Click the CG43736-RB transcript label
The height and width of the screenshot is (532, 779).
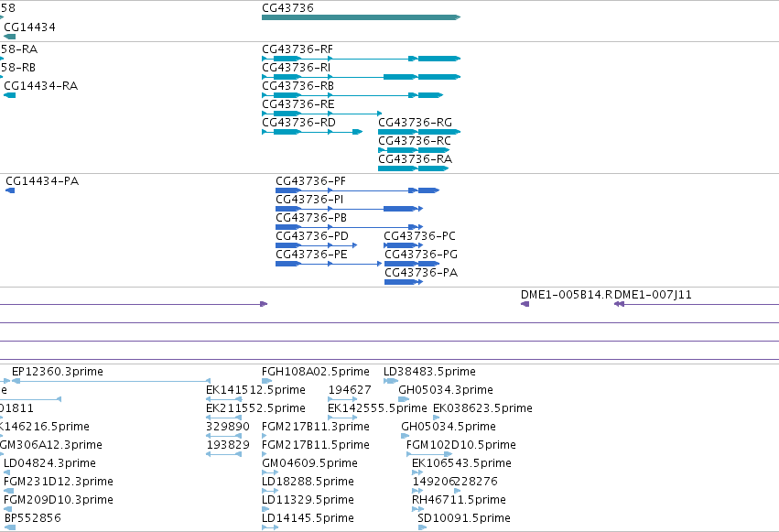(x=298, y=86)
